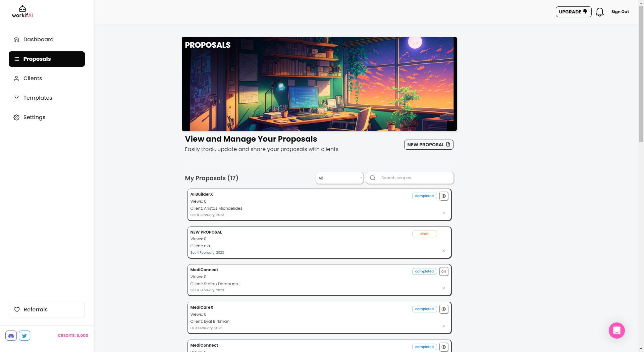Click the Referrals heart icon
The width and height of the screenshot is (644, 352).
tap(17, 310)
